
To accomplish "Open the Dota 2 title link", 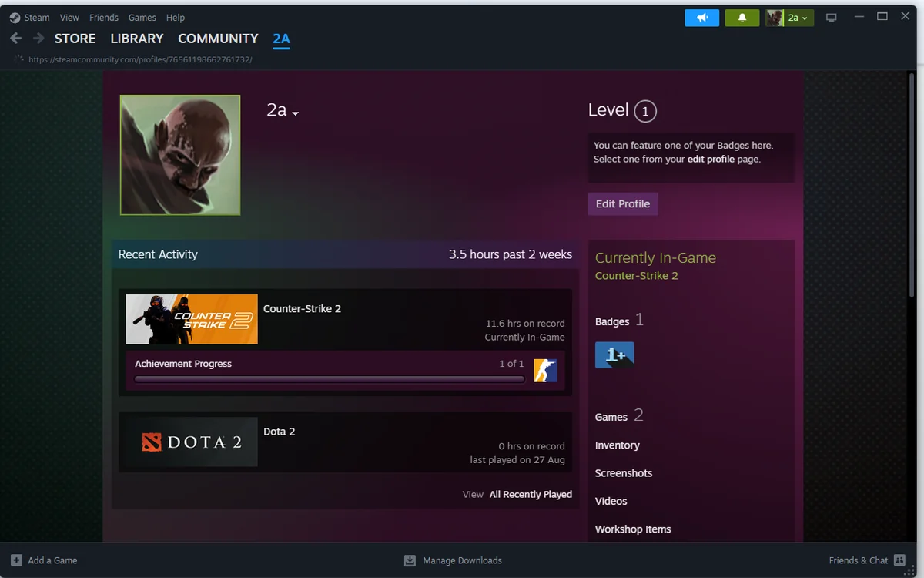I will point(280,432).
